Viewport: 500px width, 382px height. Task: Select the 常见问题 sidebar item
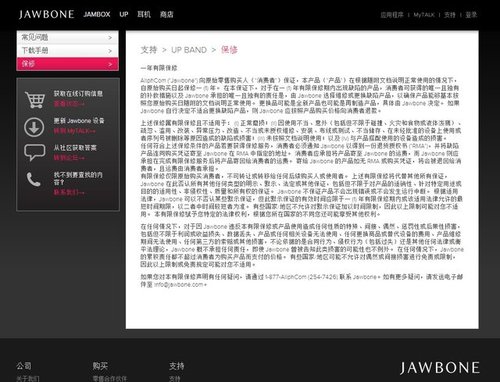[68, 37]
